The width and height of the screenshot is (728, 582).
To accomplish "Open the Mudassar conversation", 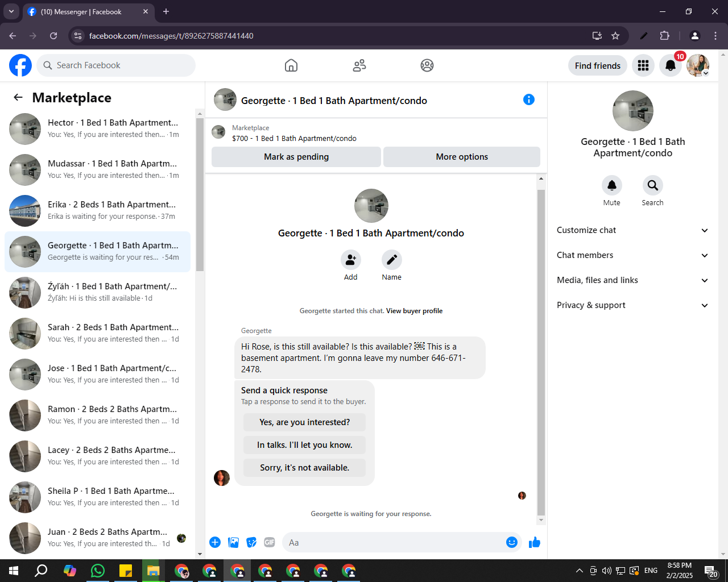I will [x=98, y=170].
